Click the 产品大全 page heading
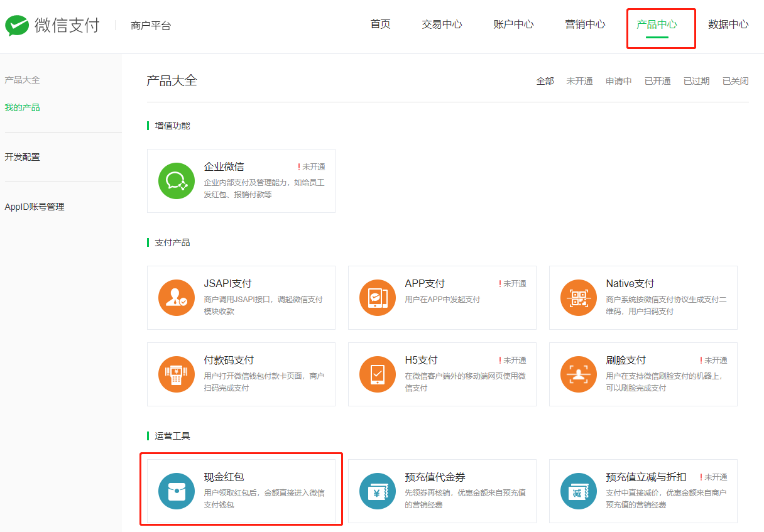Image resolution: width=764 pixels, height=532 pixels. (x=172, y=80)
